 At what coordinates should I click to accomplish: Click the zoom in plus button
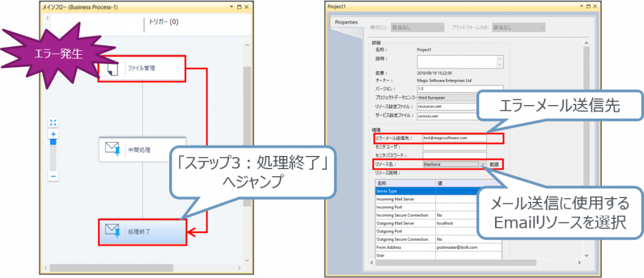click(x=53, y=135)
